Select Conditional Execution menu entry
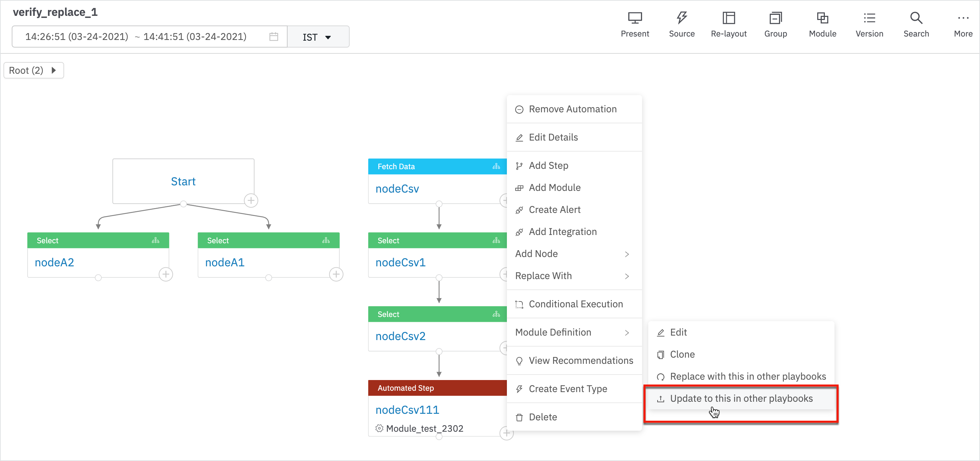Image resolution: width=980 pixels, height=461 pixels. [x=574, y=304]
